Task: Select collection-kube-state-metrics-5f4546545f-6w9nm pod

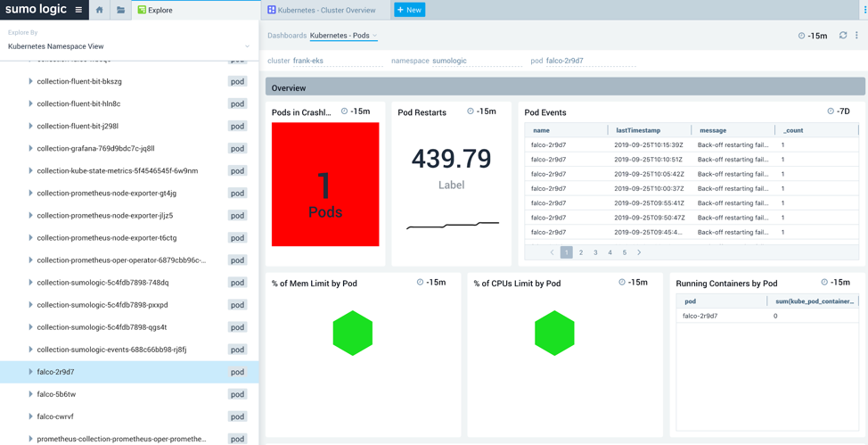Action: point(118,170)
